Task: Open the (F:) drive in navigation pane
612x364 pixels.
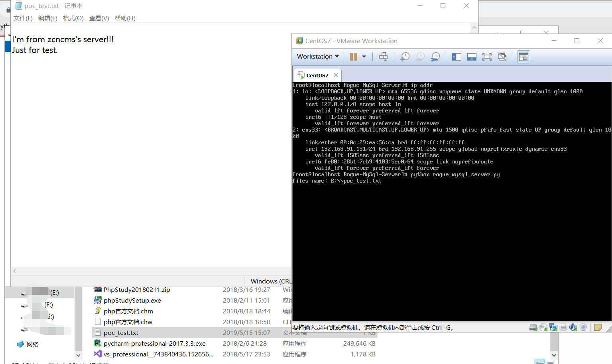Action: coord(48,305)
